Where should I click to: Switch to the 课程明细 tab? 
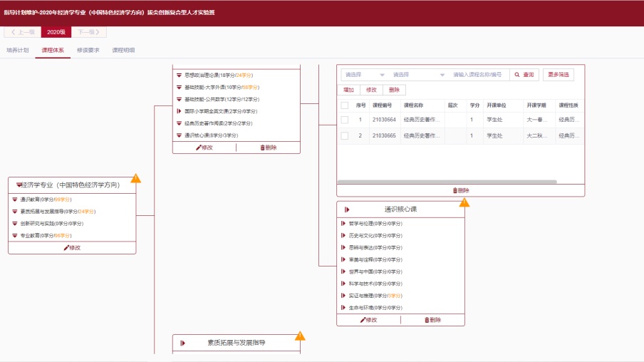tap(123, 51)
